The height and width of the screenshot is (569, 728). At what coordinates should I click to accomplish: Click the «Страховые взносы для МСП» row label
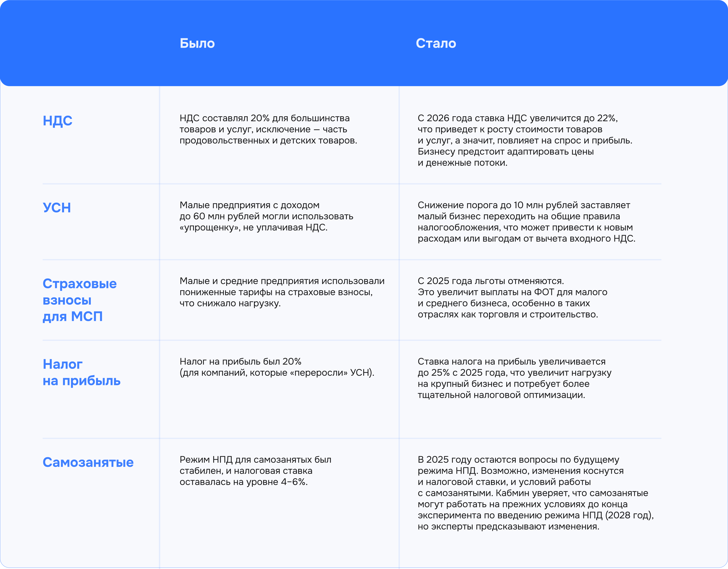pos(79,300)
